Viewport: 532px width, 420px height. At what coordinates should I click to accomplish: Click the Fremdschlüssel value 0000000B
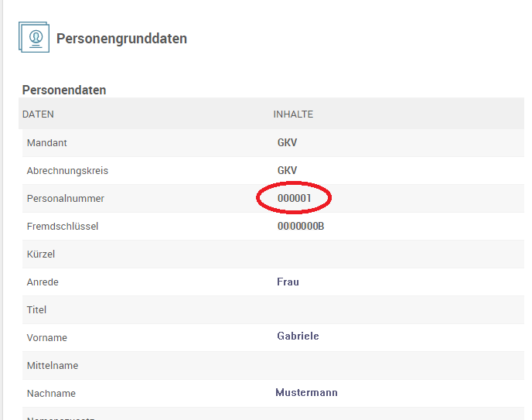coord(301,227)
